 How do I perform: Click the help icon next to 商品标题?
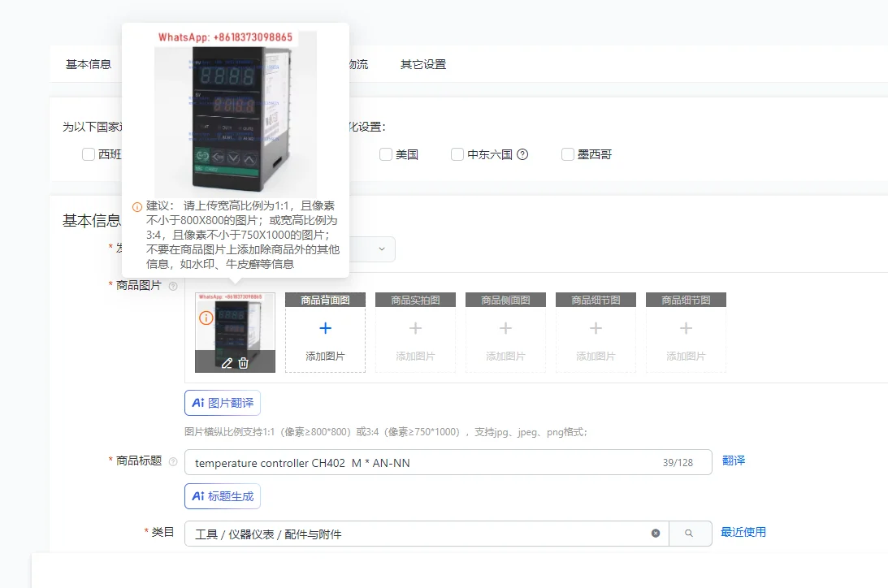173,462
